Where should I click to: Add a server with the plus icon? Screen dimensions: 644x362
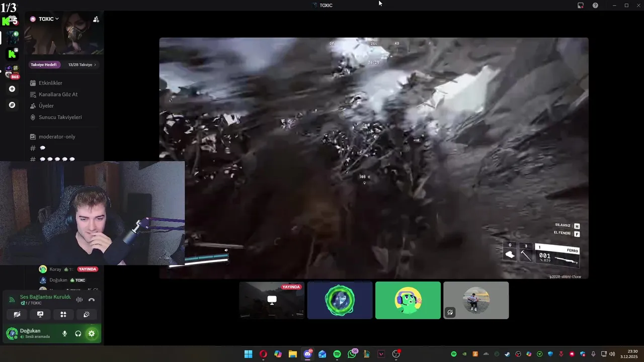tap(12, 89)
